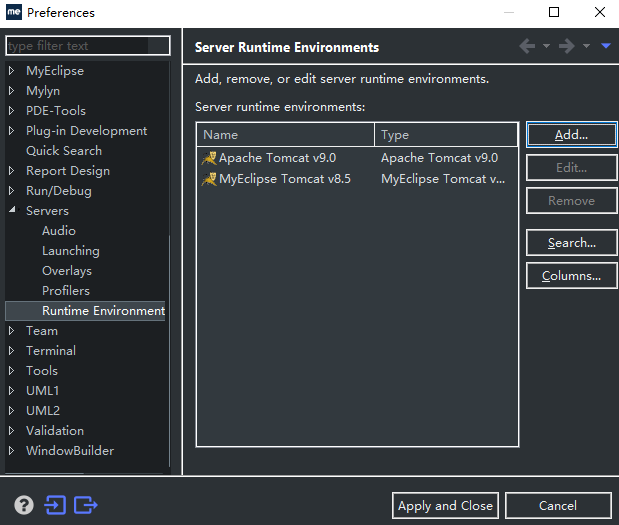
Task: Select WindowBuilder in the tree
Action: coord(70,451)
